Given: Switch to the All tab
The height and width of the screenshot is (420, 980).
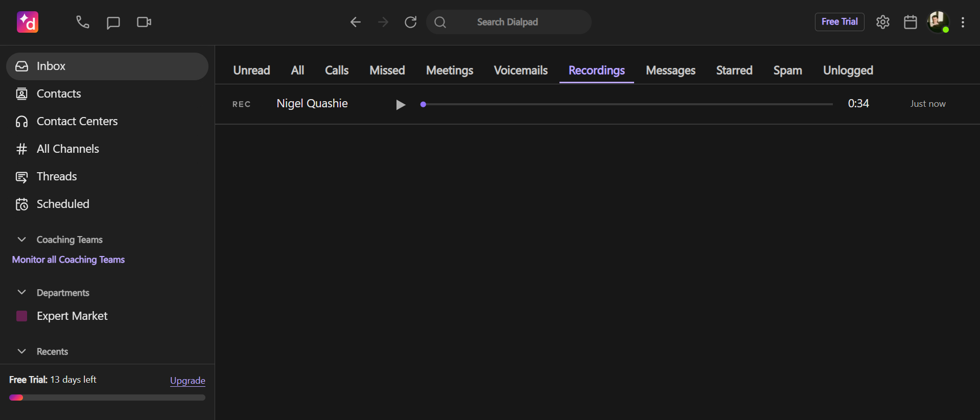Looking at the screenshot, I should 297,71.
